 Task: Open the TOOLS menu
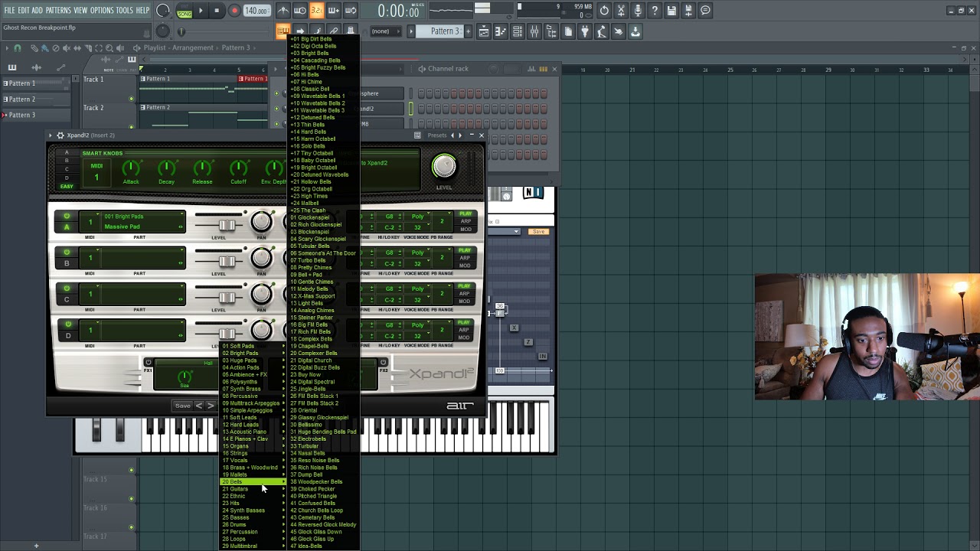pyautogui.click(x=125, y=10)
